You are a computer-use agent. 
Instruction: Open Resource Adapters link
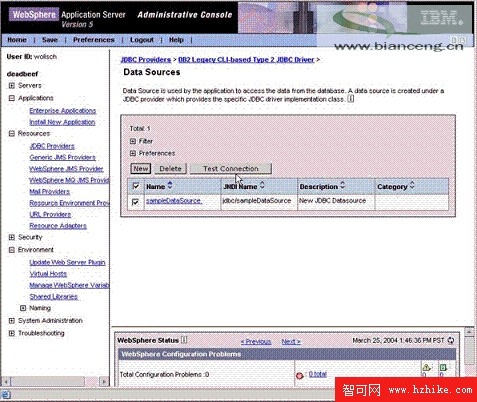point(58,226)
